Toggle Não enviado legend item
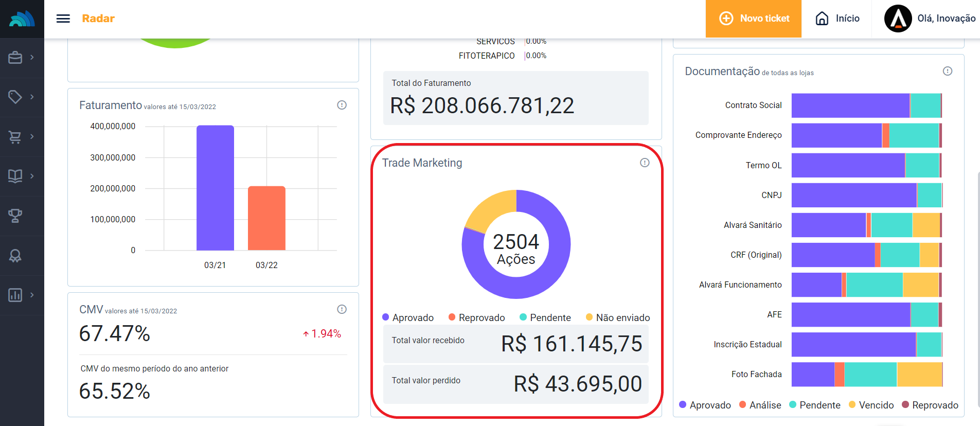The height and width of the screenshot is (426, 980). pyautogui.click(x=618, y=317)
